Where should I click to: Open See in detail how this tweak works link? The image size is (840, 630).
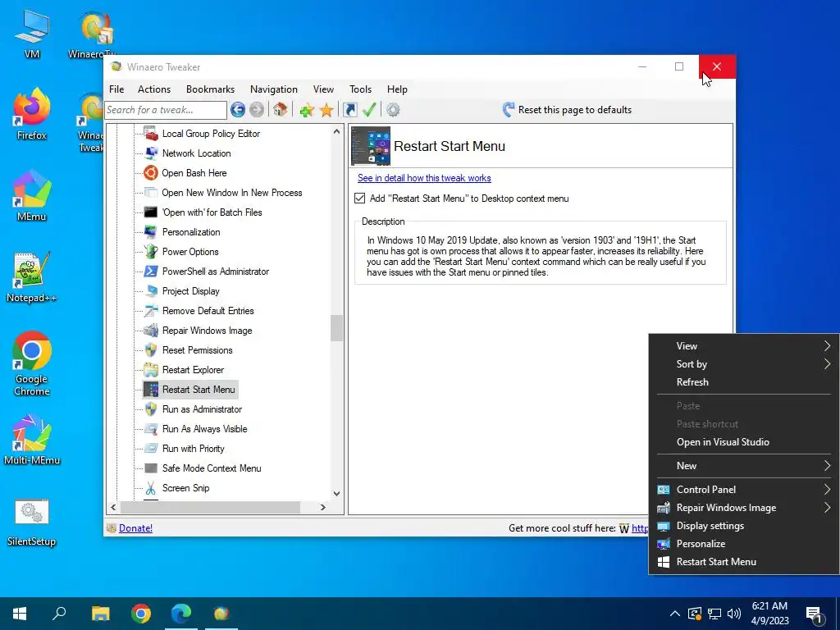click(424, 178)
